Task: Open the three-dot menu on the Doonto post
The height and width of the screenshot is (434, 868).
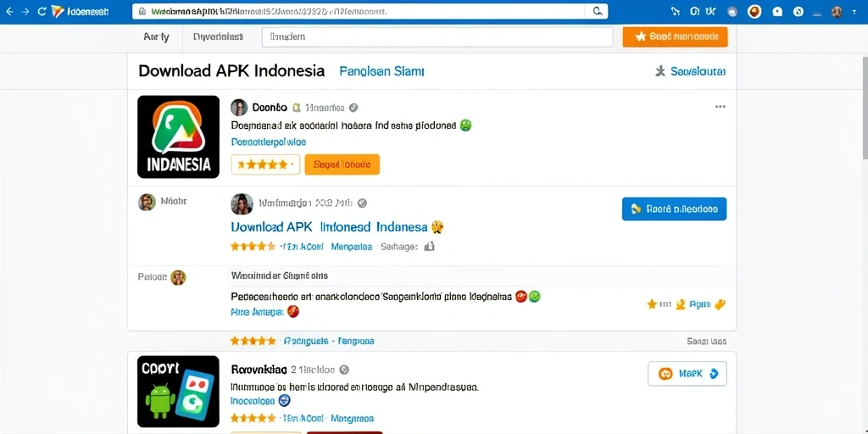Action: [720, 107]
